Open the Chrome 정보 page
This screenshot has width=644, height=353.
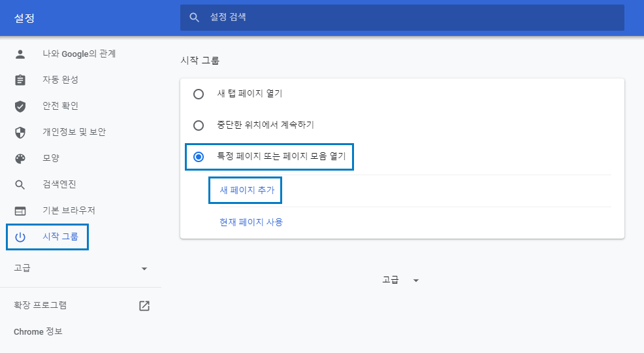coord(38,331)
